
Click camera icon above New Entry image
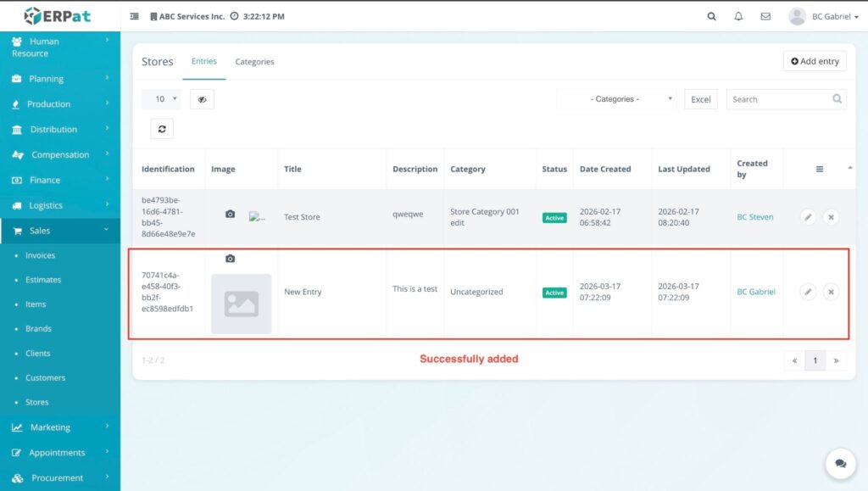click(230, 259)
